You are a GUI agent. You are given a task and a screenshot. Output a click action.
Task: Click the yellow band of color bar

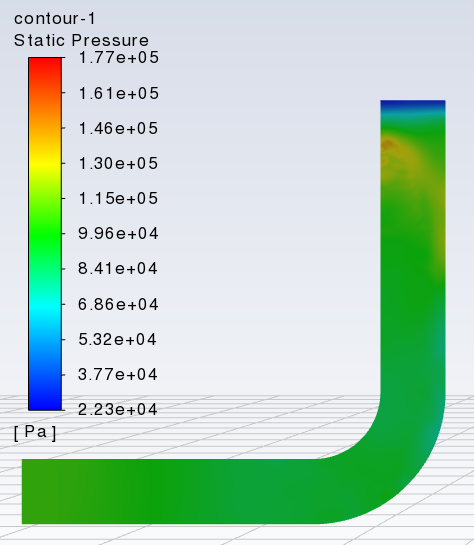pyautogui.click(x=45, y=164)
